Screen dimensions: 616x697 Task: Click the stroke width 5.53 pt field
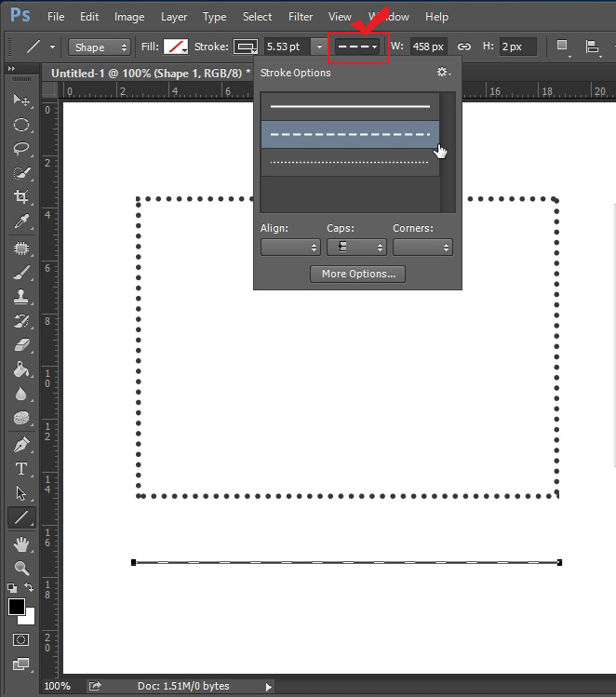[x=288, y=47]
